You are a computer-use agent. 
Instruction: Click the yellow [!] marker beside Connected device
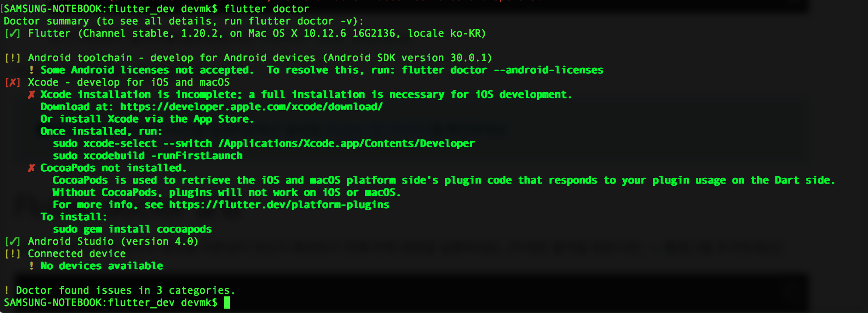coord(13,254)
